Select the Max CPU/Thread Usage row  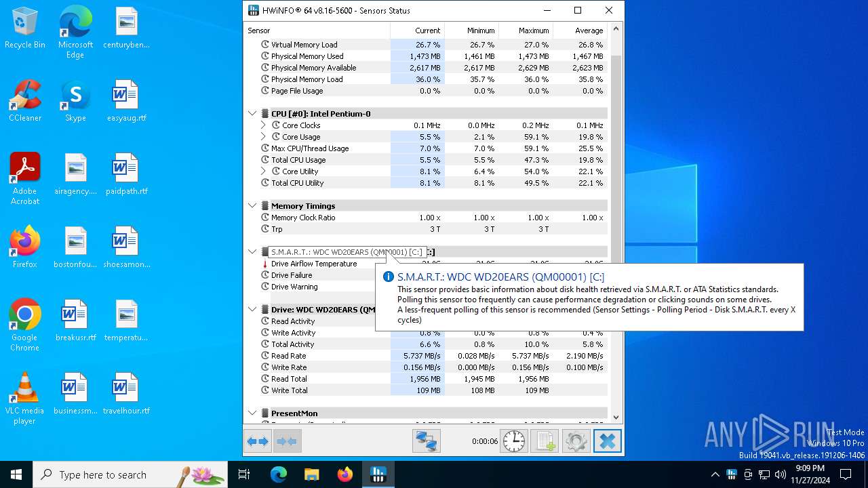tap(427, 148)
